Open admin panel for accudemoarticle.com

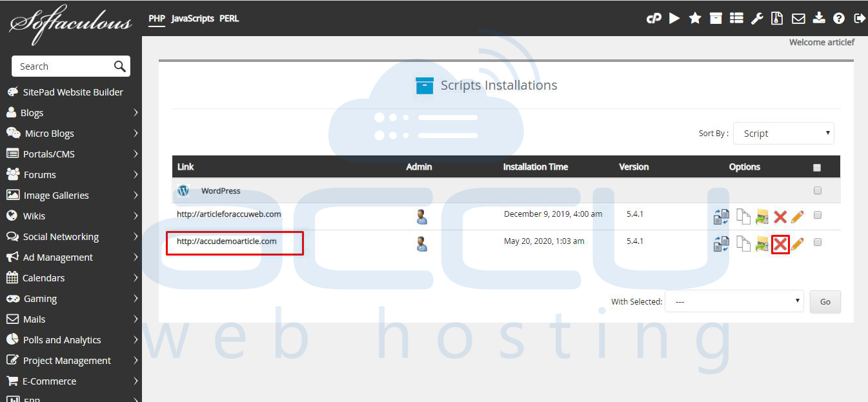tap(422, 244)
